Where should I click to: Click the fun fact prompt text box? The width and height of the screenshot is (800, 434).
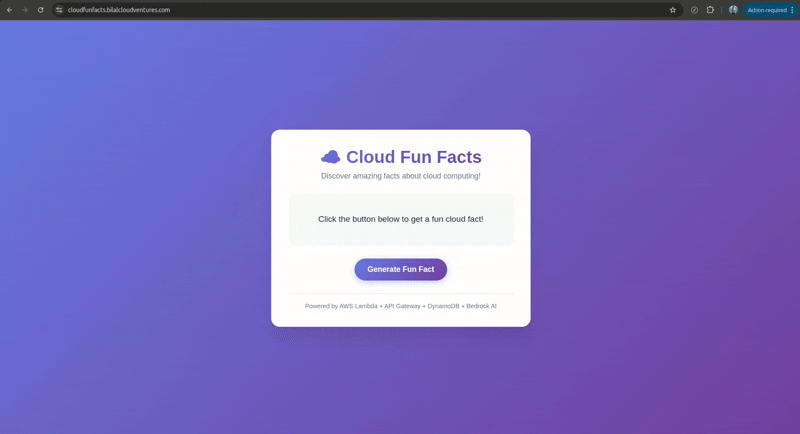coord(401,219)
